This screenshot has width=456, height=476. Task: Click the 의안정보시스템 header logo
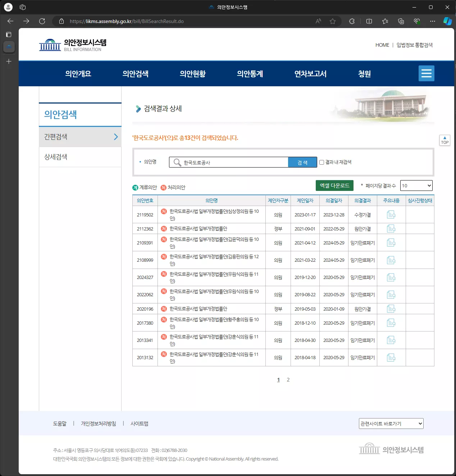click(73, 45)
